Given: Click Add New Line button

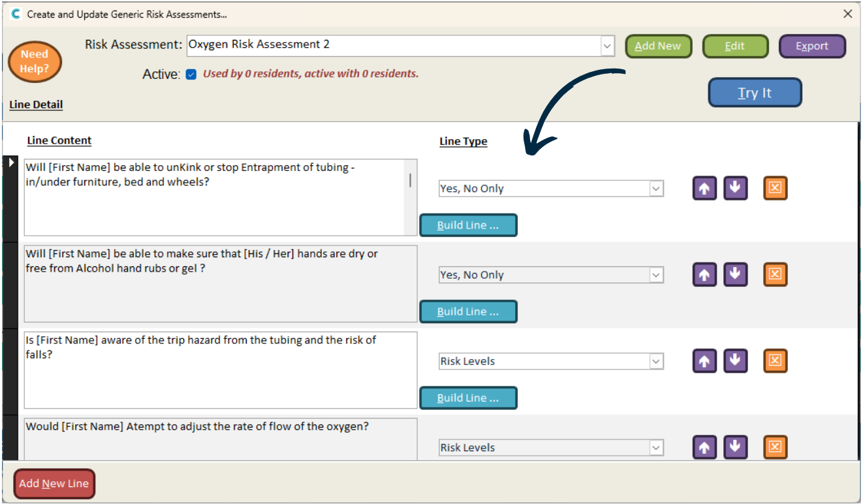Looking at the screenshot, I should pos(54,484).
